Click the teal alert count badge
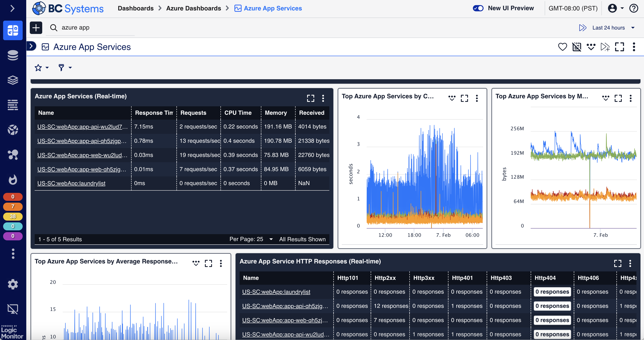Screen dimensions: 644x340 [x=13, y=226]
